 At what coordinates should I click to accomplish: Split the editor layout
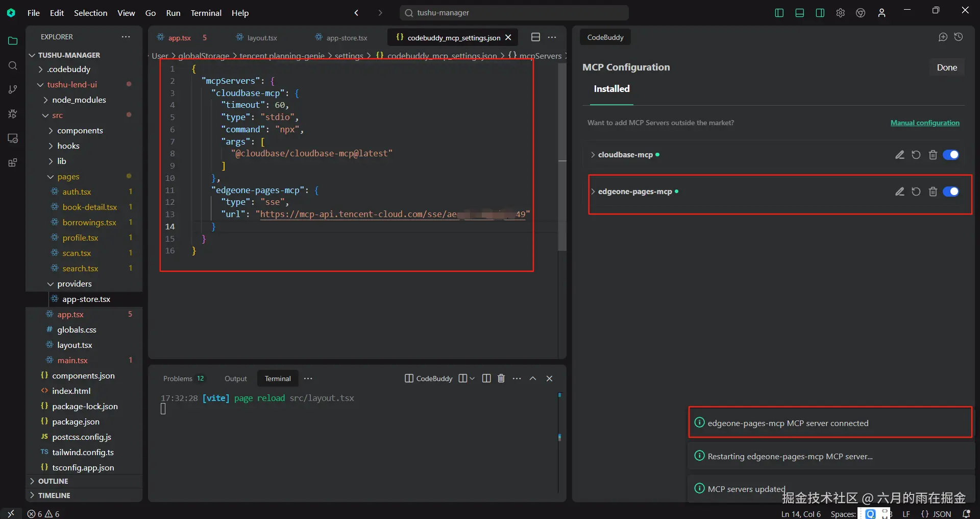click(x=535, y=37)
